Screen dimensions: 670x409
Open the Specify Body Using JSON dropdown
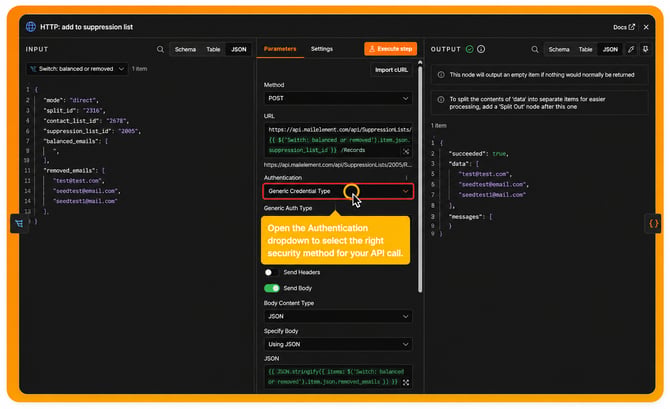point(338,344)
